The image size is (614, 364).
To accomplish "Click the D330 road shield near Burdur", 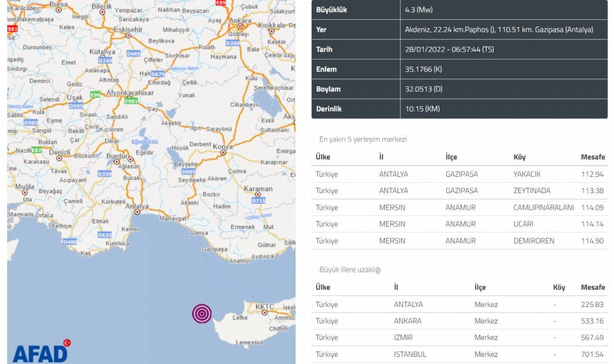I will click(x=104, y=173).
